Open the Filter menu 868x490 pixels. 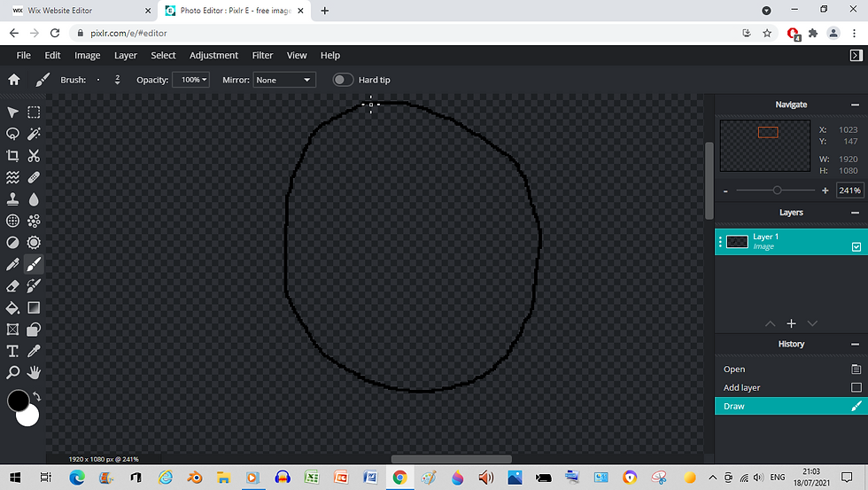click(262, 55)
